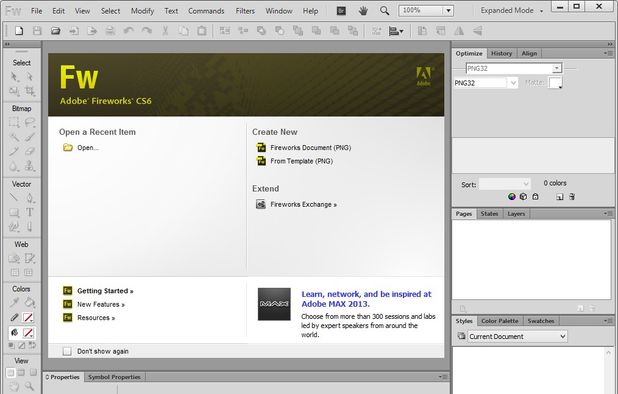Select the Pen tool
Image resolution: width=618 pixels, height=394 pixels.
[x=30, y=198]
